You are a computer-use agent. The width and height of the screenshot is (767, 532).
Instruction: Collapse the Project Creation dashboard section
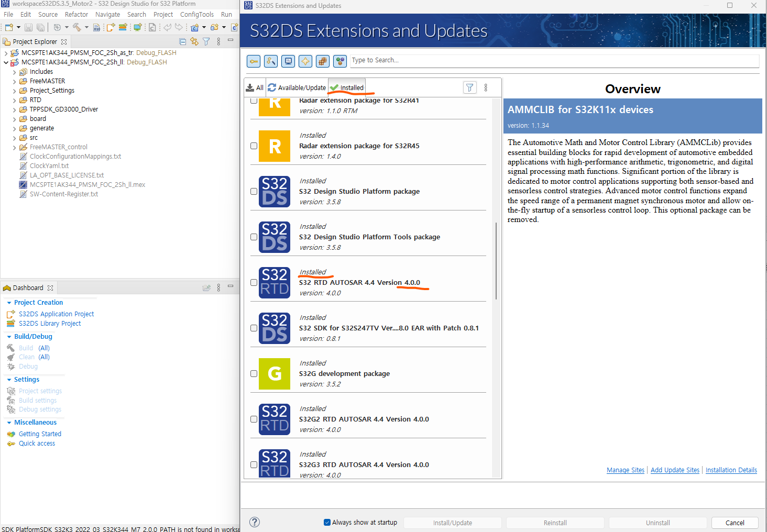pyautogui.click(x=9, y=303)
